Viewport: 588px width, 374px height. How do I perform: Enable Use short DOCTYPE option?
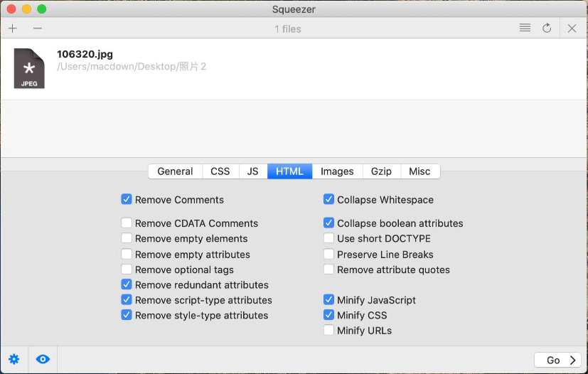pyautogui.click(x=328, y=238)
